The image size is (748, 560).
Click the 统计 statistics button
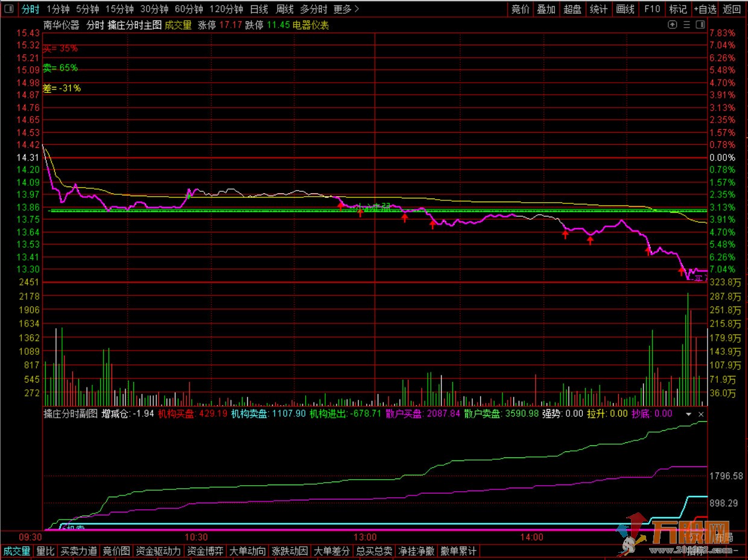pyautogui.click(x=599, y=9)
